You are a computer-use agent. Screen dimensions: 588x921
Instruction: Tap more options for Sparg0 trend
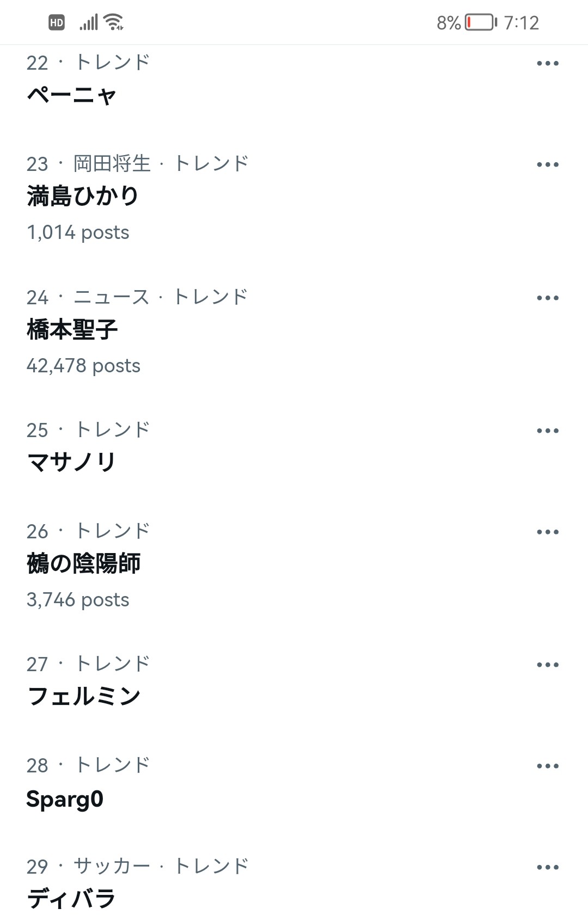click(547, 766)
